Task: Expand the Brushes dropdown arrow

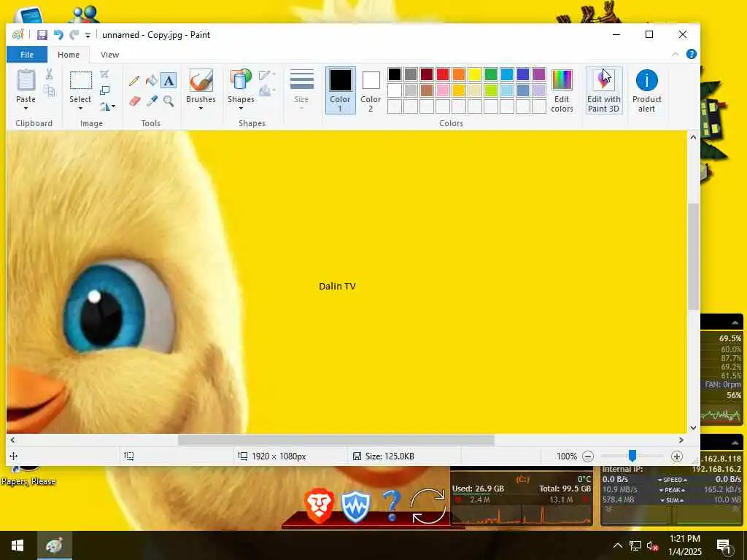Action: (201, 109)
